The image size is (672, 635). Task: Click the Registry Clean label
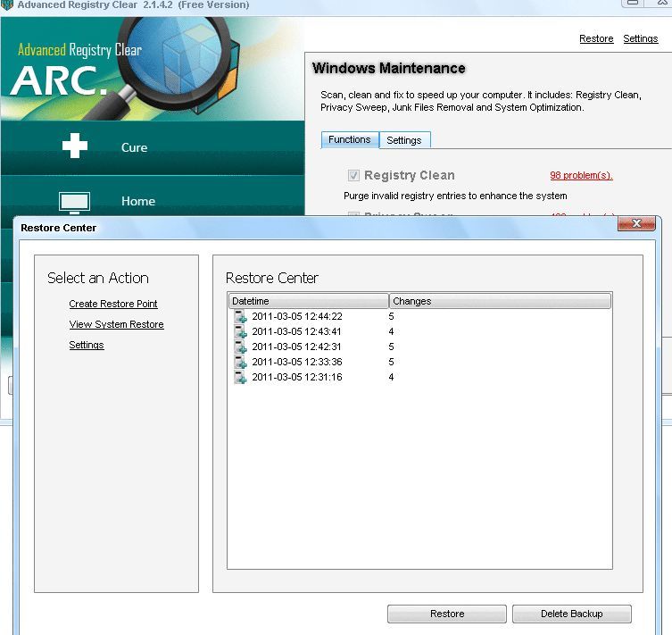[x=410, y=175]
